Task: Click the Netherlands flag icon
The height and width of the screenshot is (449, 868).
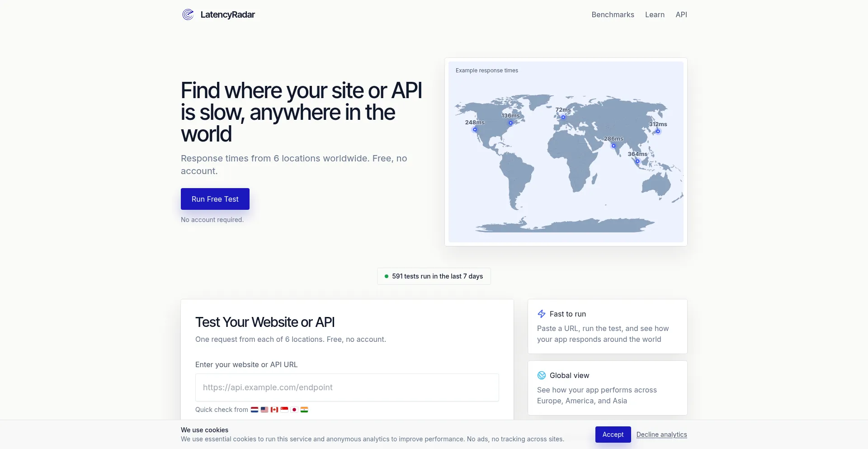Action: tap(255, 410)
